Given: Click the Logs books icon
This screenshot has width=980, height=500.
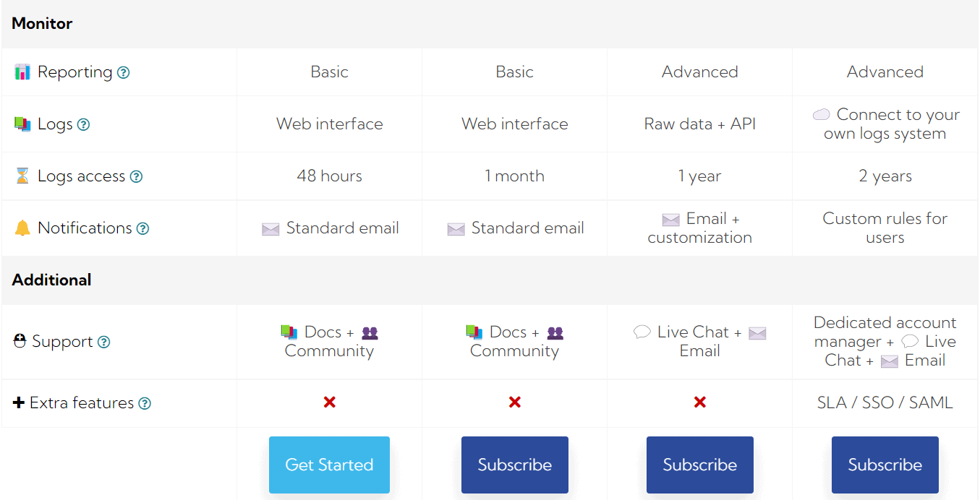Looking at the screenshot, I should click(x=22, y=124).
